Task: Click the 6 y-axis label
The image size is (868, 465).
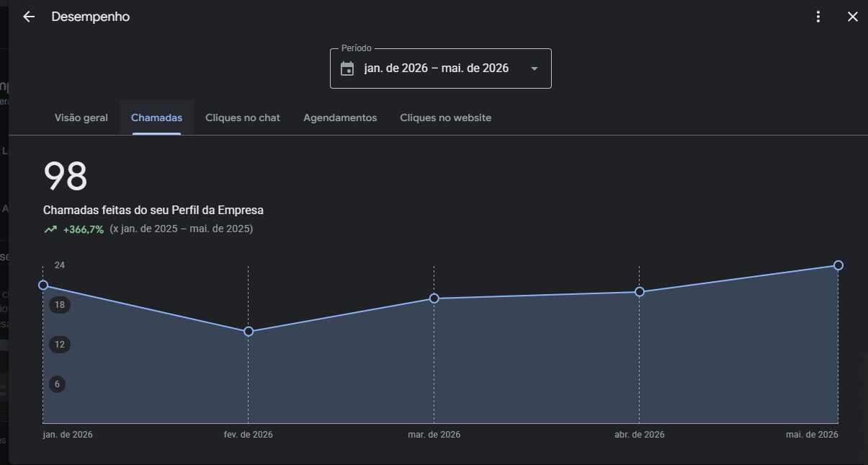Action: [x=58, y=384]
